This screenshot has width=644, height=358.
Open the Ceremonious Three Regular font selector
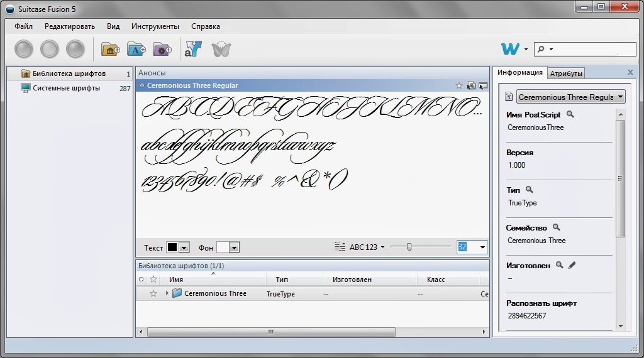coord(570,97)
